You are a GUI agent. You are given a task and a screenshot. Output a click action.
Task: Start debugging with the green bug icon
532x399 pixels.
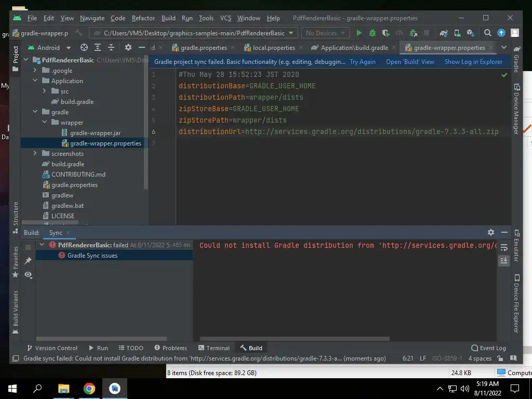(x=372, y=33)
